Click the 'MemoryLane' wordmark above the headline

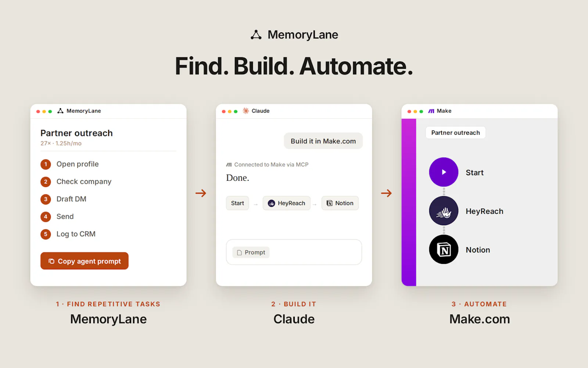click(303, 35)
